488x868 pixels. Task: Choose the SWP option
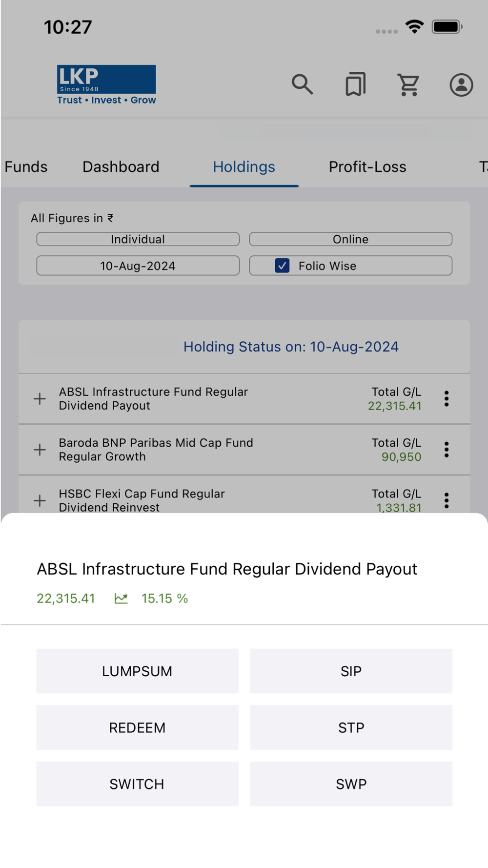[351, 784]
